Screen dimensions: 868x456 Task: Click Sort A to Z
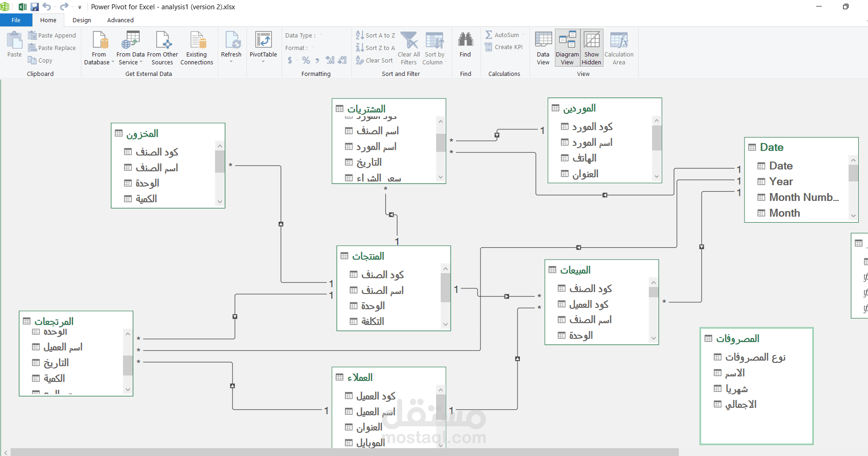[x=376, y=35]
